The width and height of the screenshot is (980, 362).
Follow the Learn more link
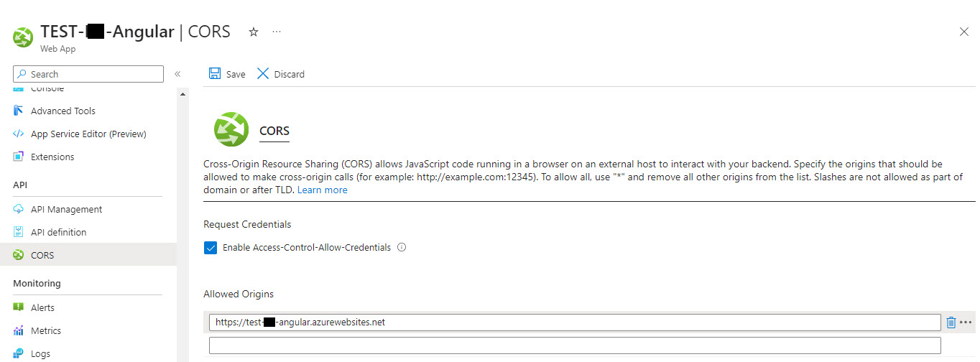click(x=322, y=190)
